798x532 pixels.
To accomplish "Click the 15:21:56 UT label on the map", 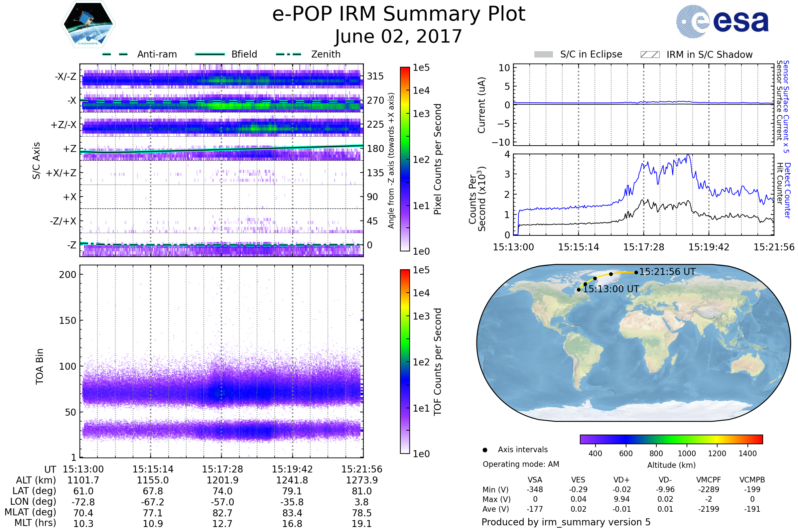I will click(x=667, y=272).
